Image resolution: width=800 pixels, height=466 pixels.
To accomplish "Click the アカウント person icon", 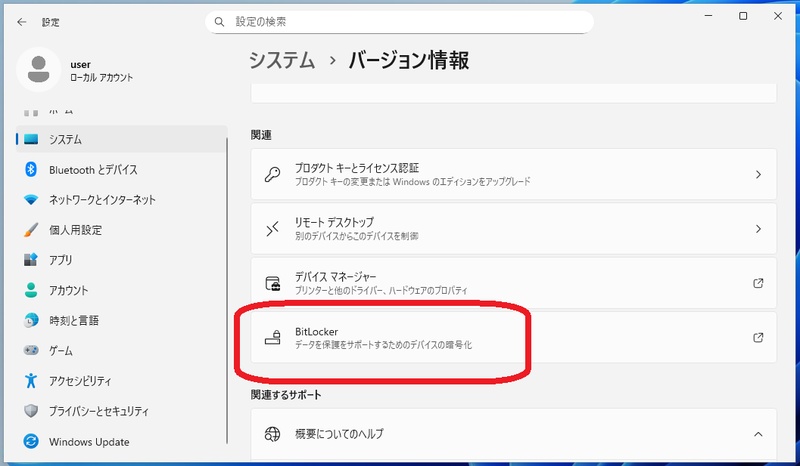I will (x=31, y=290).
